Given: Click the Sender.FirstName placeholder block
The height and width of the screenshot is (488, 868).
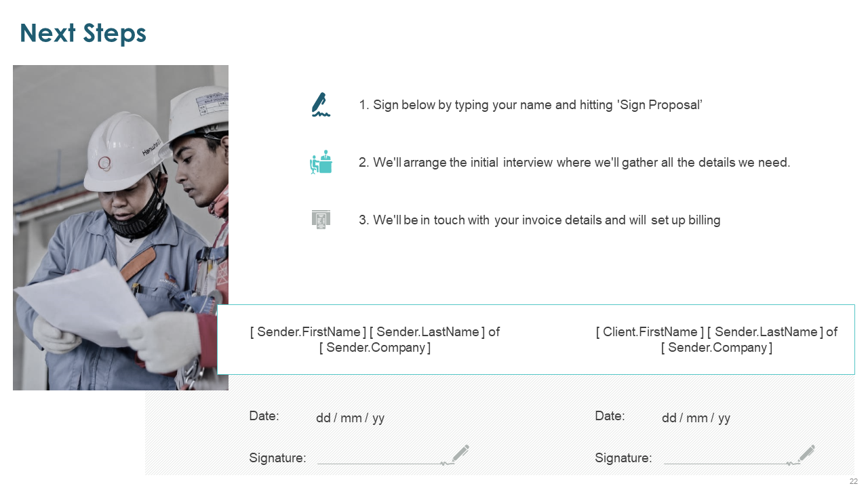Looking at the screenshot, I should (375, 340).
